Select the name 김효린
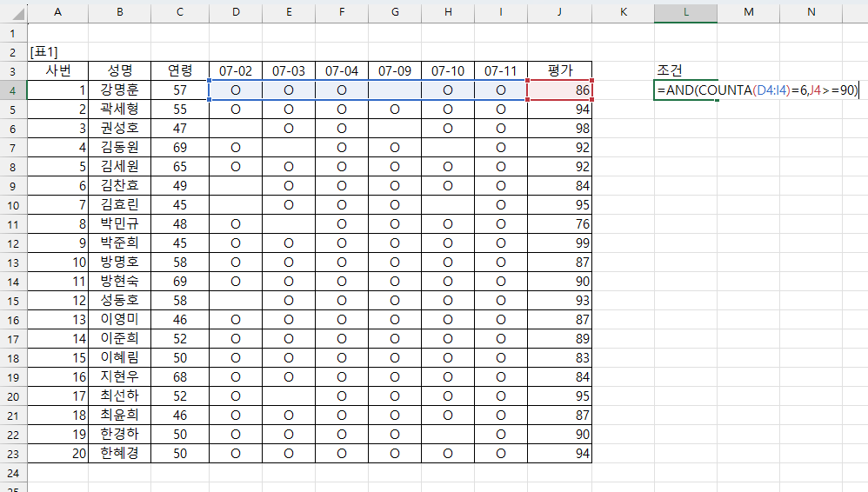This screenshot has width=868, height=492. (119, 205)
